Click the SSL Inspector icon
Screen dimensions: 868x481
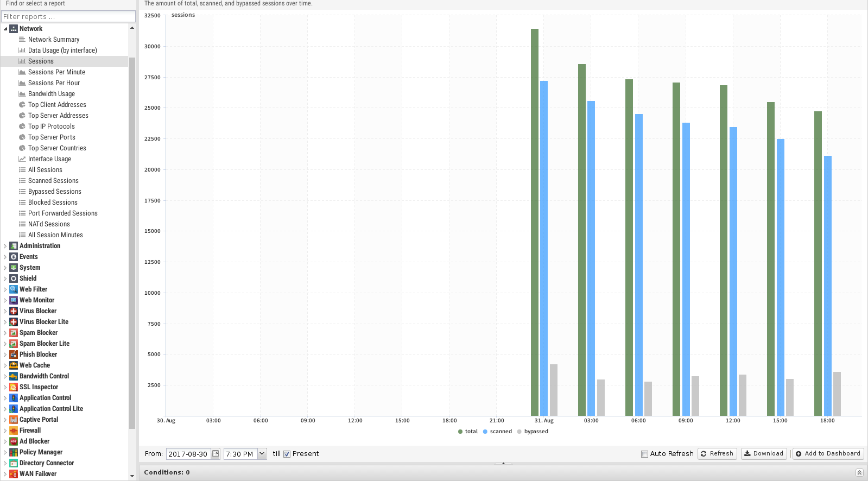pyautogui.click(x=14, y=387)
